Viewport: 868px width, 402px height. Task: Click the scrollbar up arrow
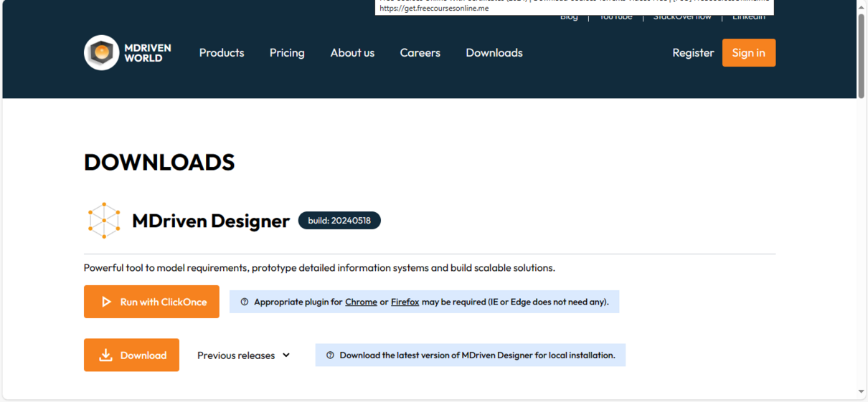[862, 6]
